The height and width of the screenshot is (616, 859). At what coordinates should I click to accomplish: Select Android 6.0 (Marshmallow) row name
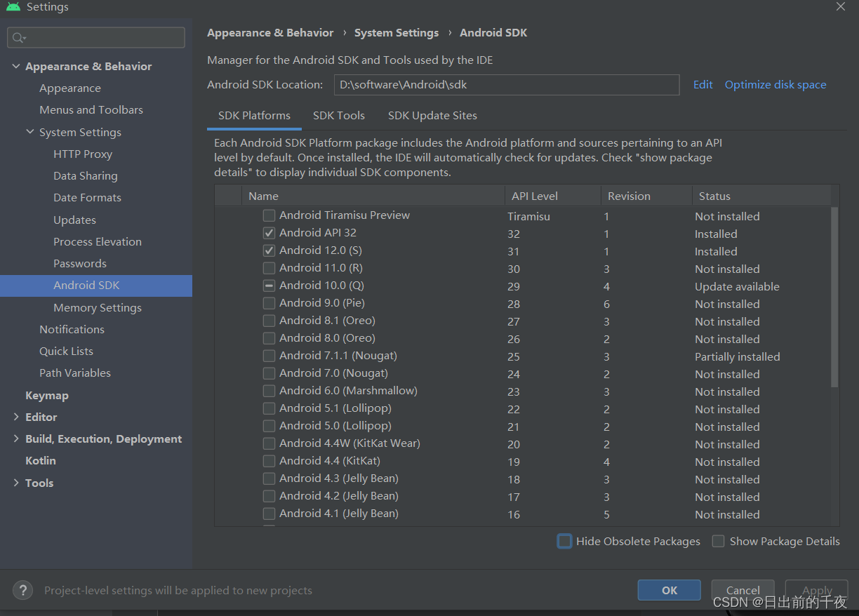tap(348, 390)
